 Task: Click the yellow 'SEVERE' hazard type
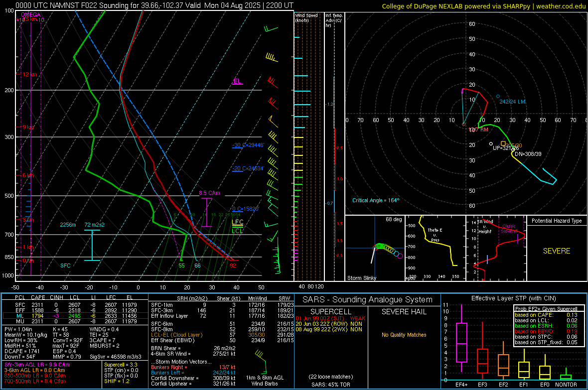(557, 251)
